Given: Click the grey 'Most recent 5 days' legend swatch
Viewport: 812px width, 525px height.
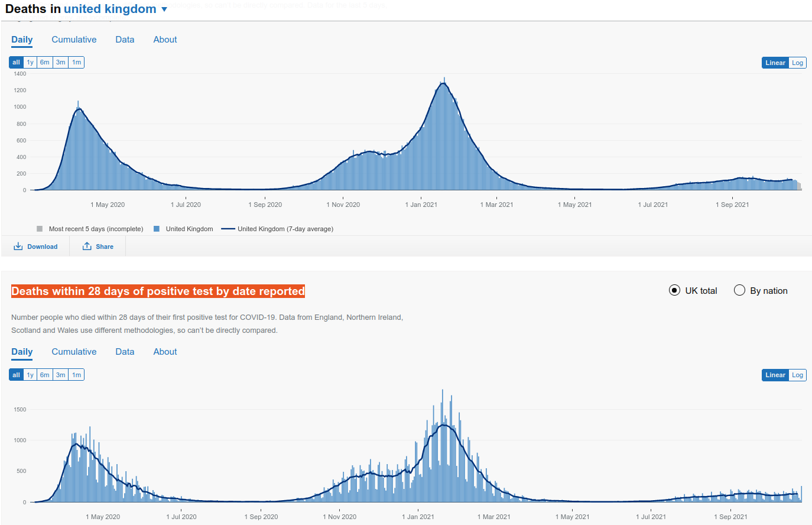Looking at the screenshot, I should point(40,229).
